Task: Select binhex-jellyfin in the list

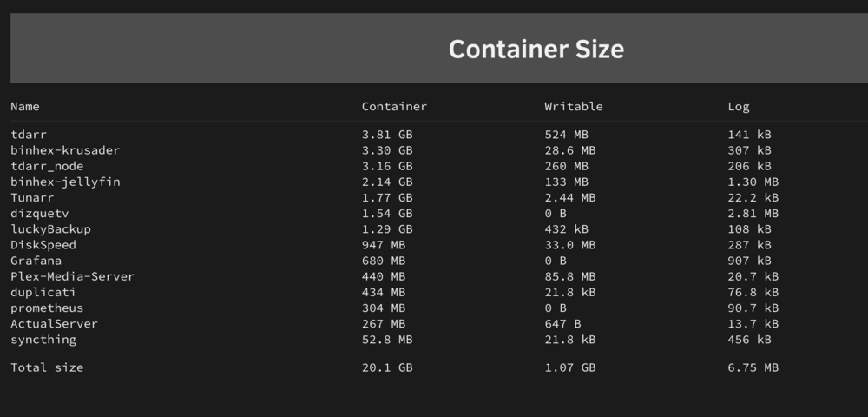Action: pos(65,182)
